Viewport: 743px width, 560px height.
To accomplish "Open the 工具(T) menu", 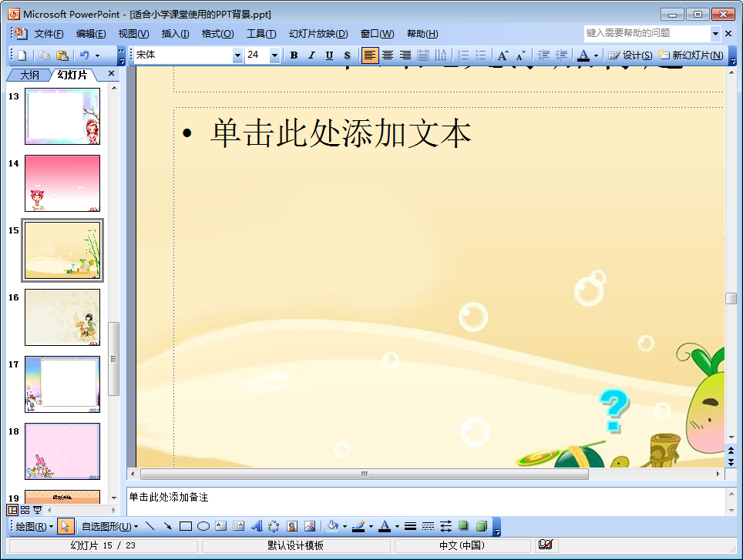I will [x=261, y=34].
